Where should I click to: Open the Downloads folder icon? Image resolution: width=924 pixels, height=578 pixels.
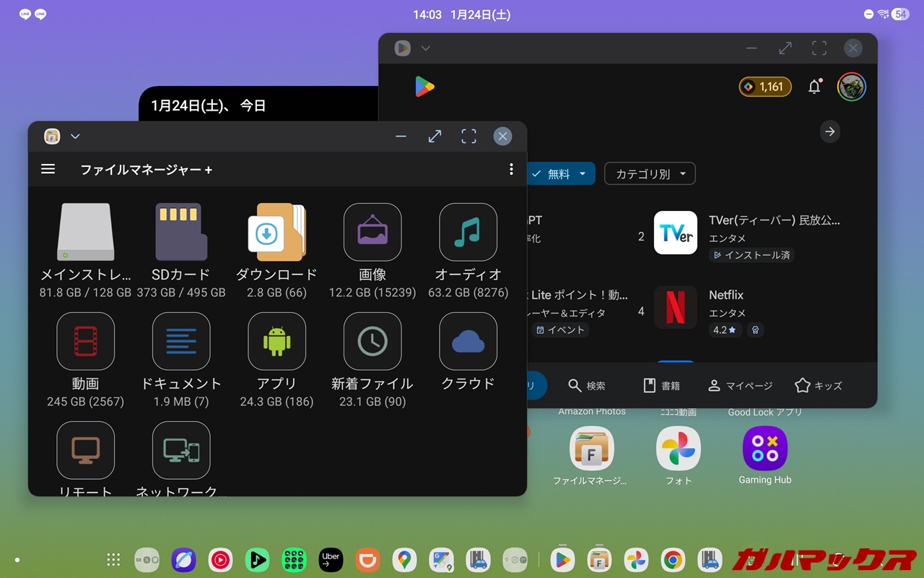[276, 233]
